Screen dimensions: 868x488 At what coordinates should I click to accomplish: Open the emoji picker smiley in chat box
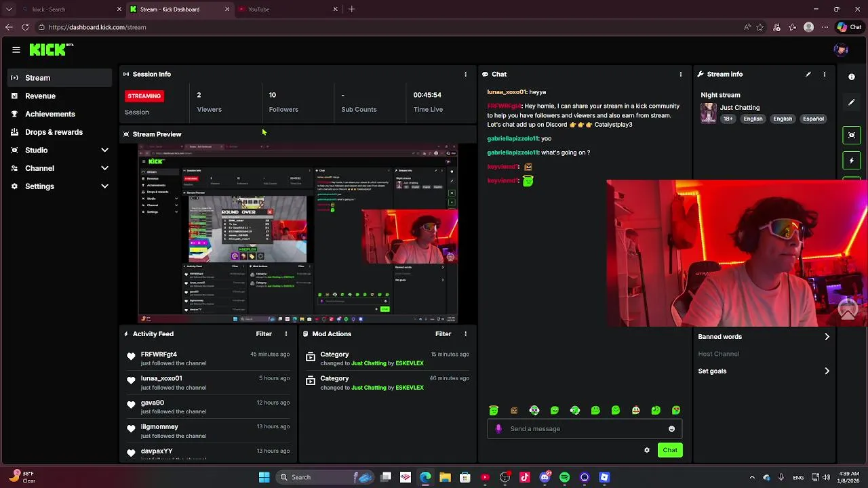coord(671,428)
